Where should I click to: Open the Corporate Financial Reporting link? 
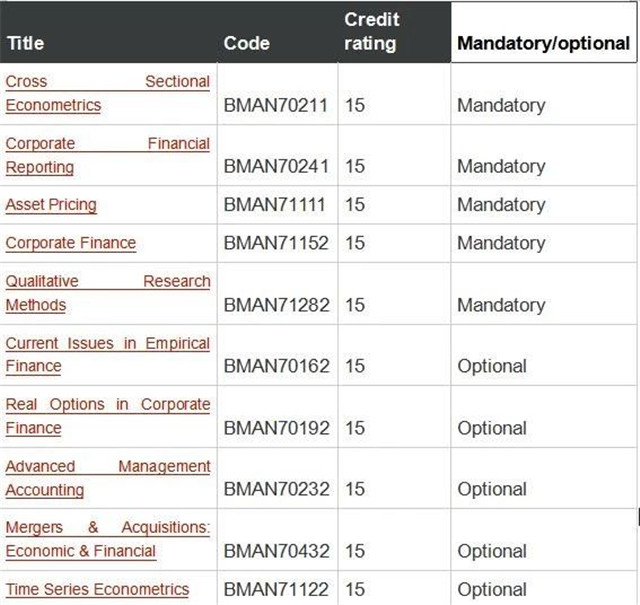(108, 156)
